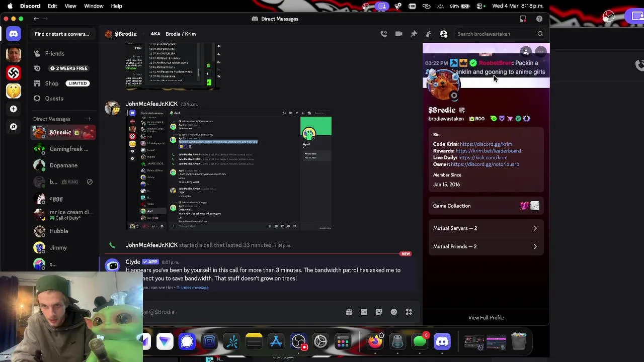This screenshot has height=362, width=644.
Task: Open the Friends tab
Action: coord(63,53)
